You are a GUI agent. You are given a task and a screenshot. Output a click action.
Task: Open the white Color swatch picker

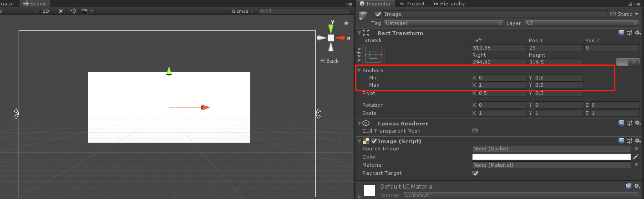[552, 157]
